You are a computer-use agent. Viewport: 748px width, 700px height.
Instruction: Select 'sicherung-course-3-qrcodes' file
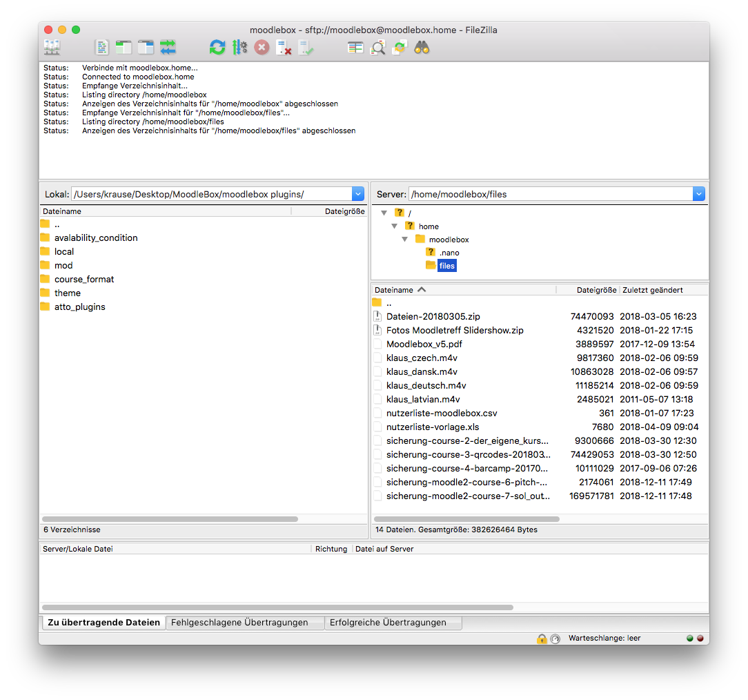tap(540, 455)
